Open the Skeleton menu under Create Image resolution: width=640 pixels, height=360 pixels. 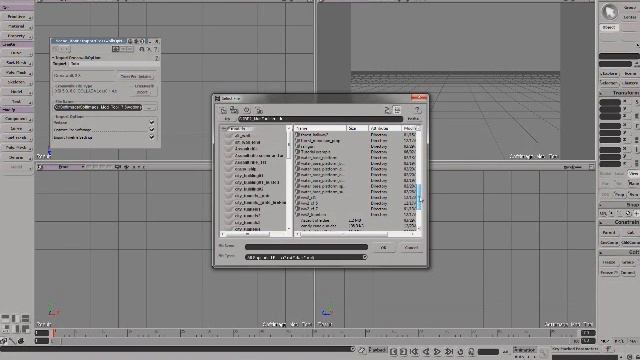tap(17, 82)
